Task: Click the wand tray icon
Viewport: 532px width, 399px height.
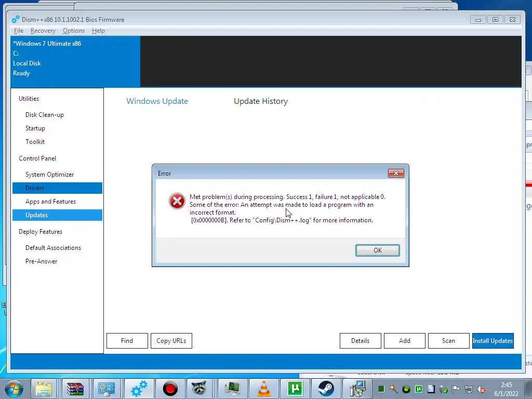Action: 394,389
